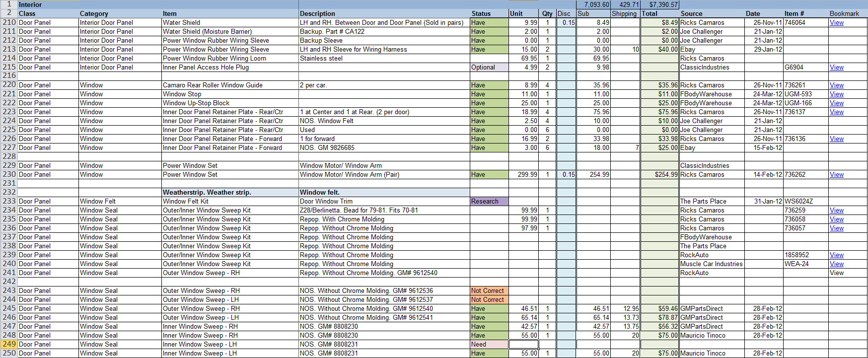The width and height of the screenshot is (868, 358).
Task: Open the View link for item 736259
Action: coord(836,210)
